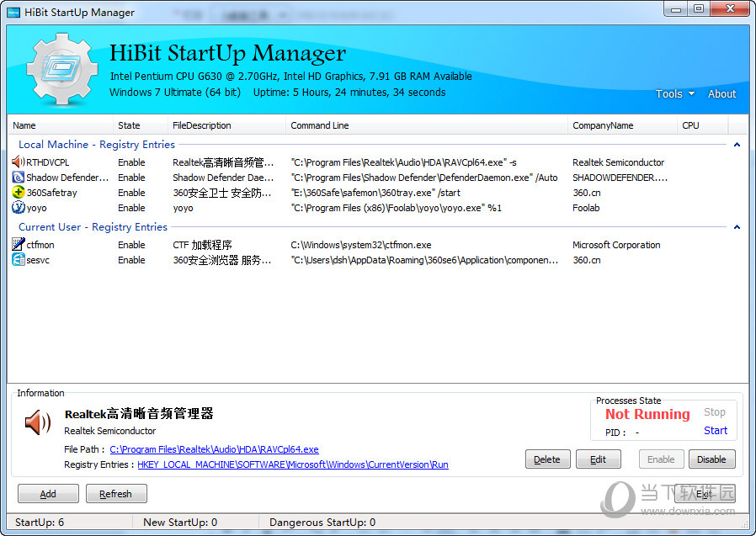Select the ctfmon row name
The image size is (756, 536).
[40, 245]
